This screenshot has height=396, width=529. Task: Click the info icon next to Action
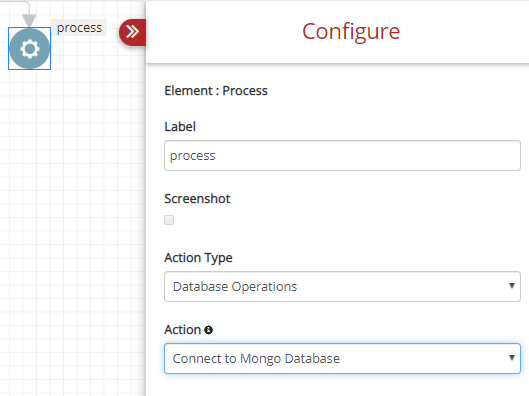(208, 330)
